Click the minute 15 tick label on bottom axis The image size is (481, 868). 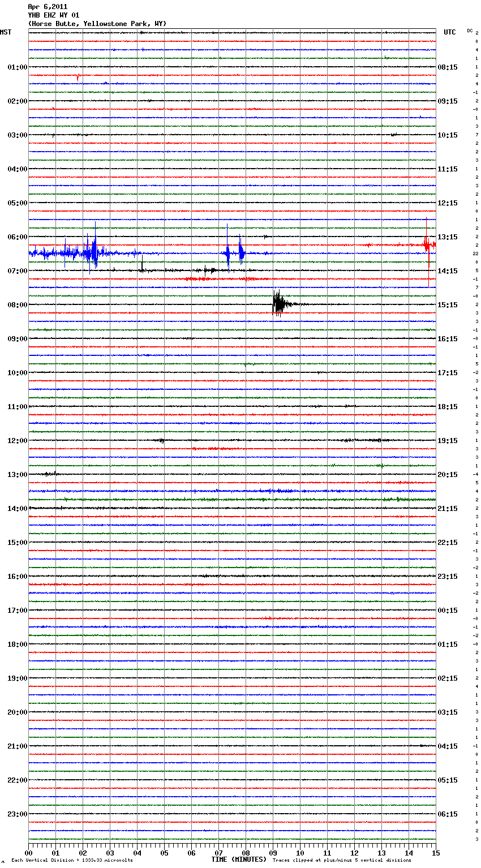[x=436, y=853]
